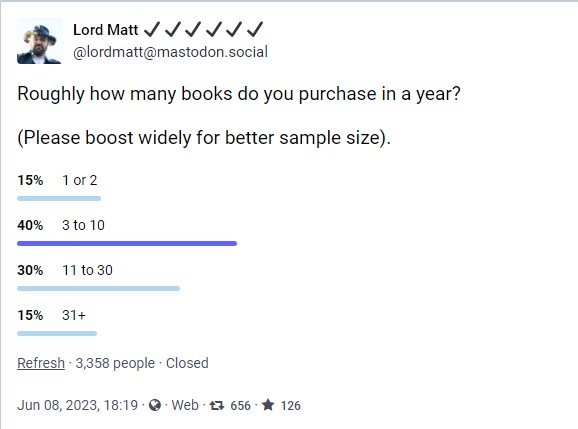578x429 pixels.
Task: Click the boost arrows icon
Action: [217, 405]
